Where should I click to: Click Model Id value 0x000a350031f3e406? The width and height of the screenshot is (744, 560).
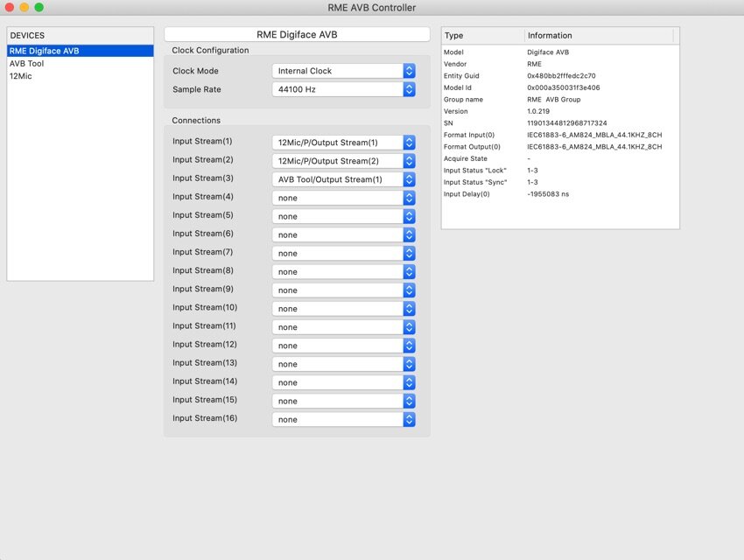click(563, 87)
